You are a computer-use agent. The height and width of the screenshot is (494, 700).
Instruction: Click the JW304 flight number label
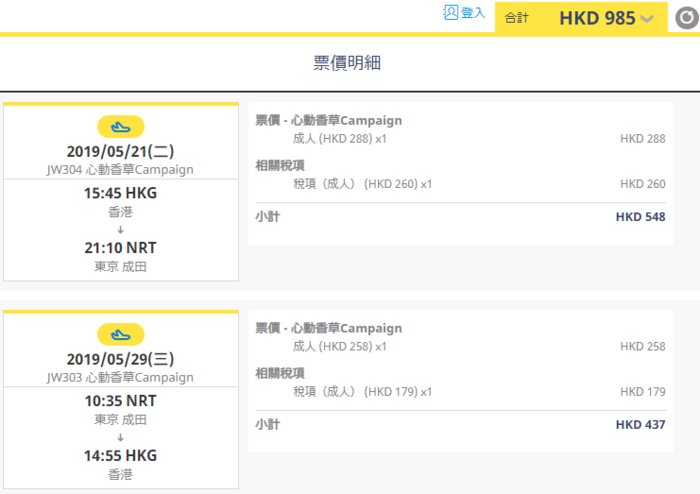64,170
